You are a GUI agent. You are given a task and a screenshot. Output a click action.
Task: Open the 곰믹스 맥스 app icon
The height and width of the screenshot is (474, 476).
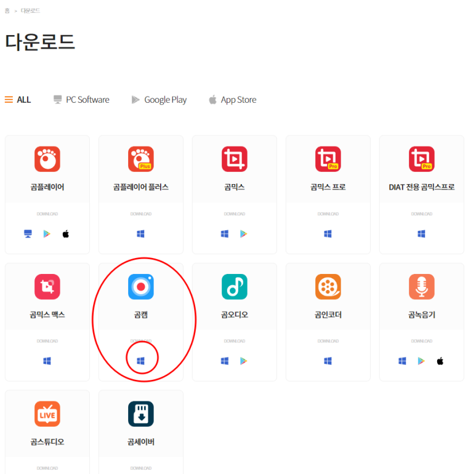[47, 287]
